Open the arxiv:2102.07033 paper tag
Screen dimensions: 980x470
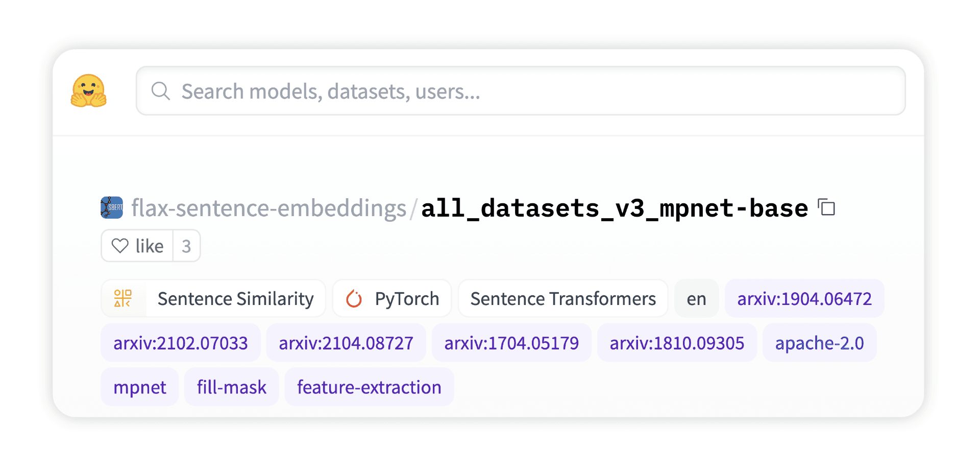click(181, 343)
